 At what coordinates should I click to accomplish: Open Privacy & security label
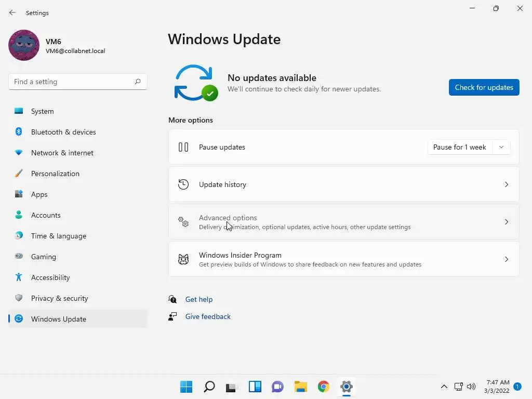tap(59, 298)
